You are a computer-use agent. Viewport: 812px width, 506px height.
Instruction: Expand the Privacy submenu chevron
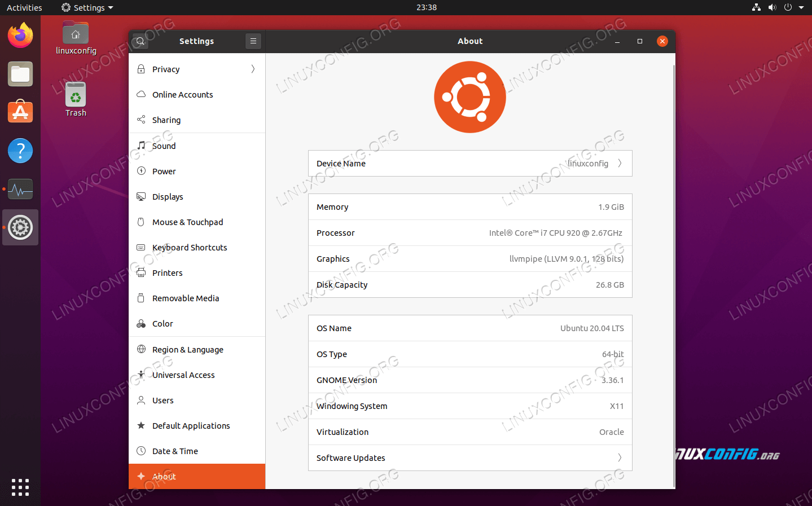pos(253,69)
